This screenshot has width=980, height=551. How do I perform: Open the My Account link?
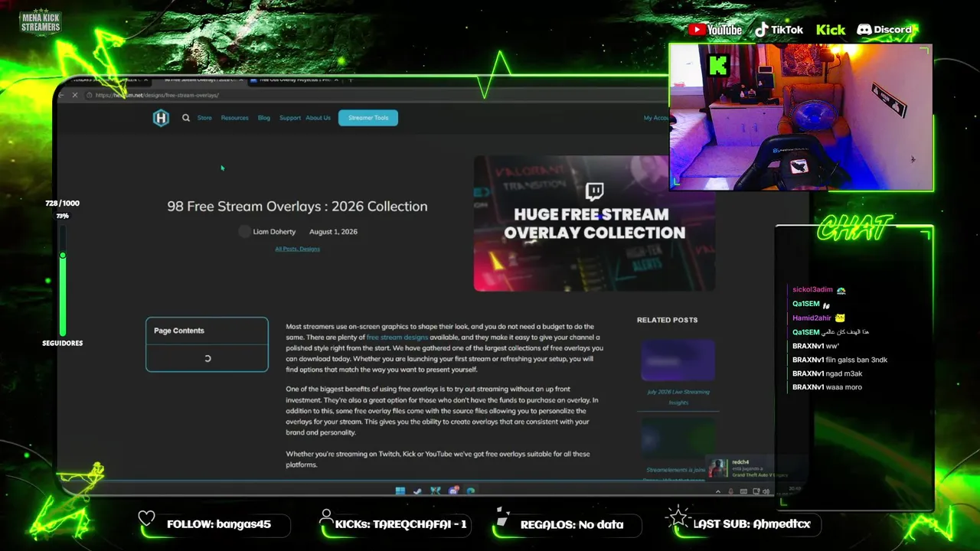[x=656, y=118]
